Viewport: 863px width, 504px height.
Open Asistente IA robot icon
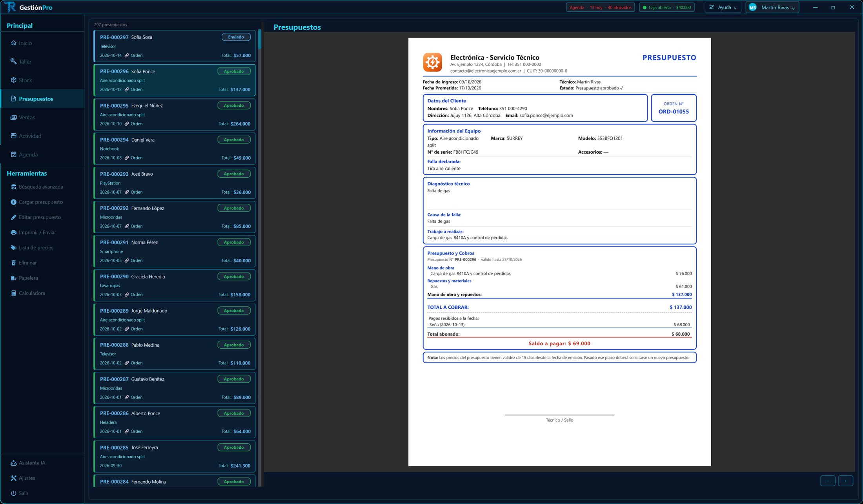point(13,463)
